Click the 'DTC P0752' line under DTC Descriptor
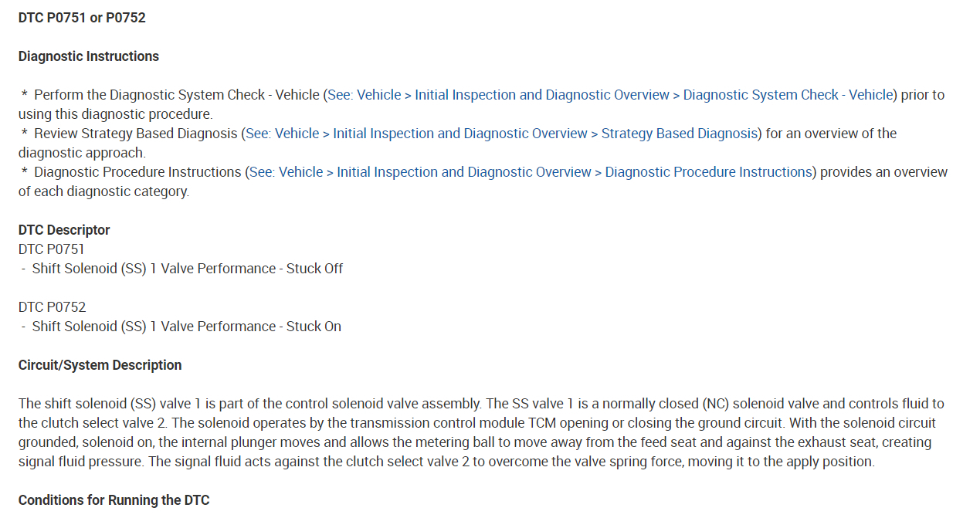Image resolution: width=980 pixels, height=518 pixels. coord(53,307)
